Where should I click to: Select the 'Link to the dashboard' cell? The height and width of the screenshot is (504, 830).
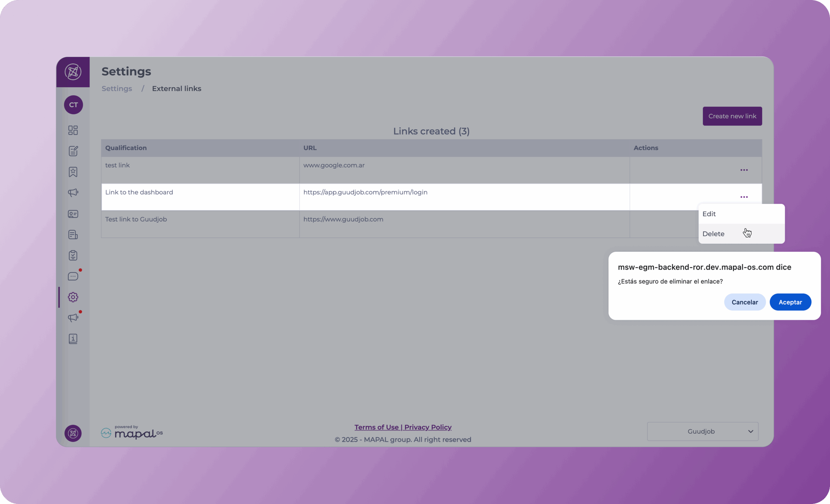(200, 197)
